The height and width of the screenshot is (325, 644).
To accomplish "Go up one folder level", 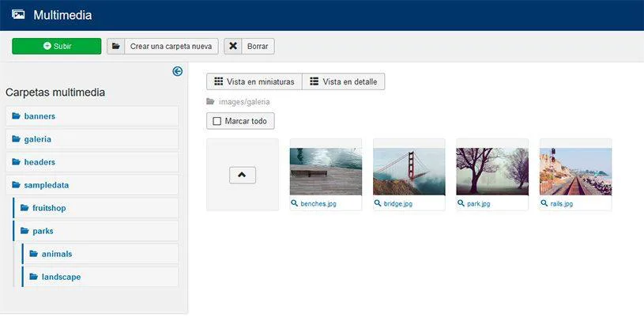I will point(242,175).
